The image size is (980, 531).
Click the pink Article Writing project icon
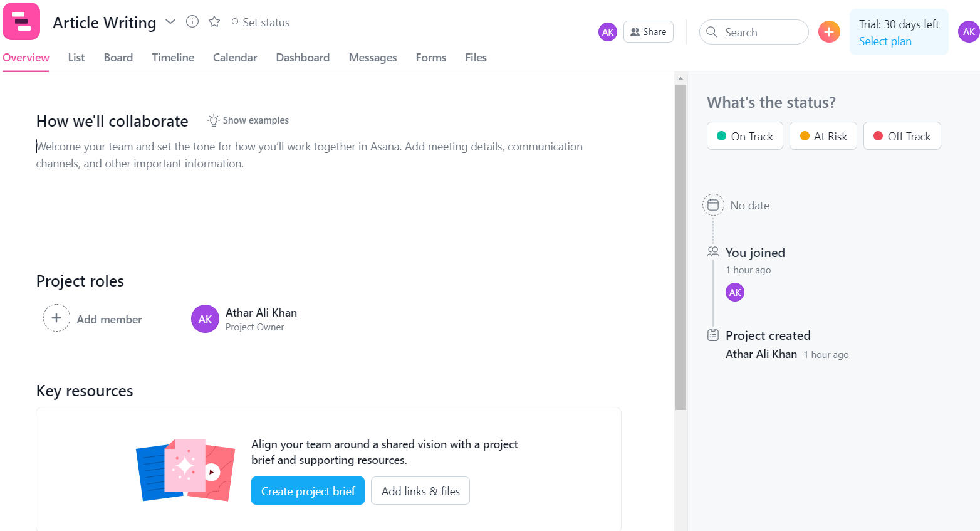tap(21, 21)
